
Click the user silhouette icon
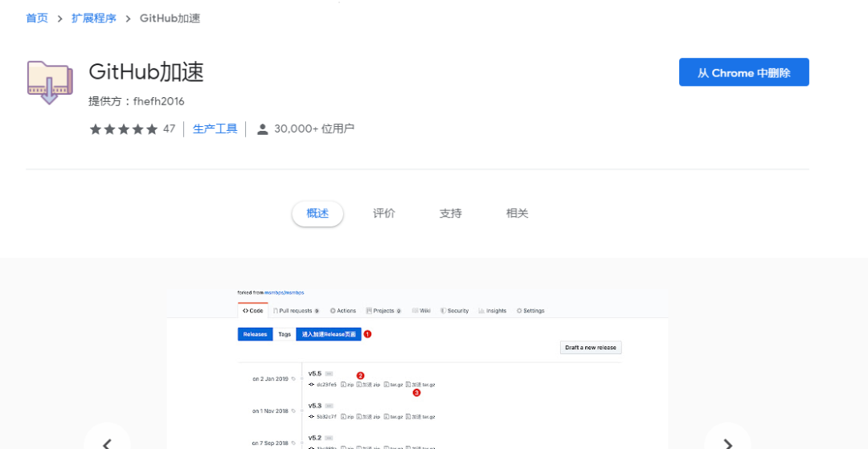[263, 129]
